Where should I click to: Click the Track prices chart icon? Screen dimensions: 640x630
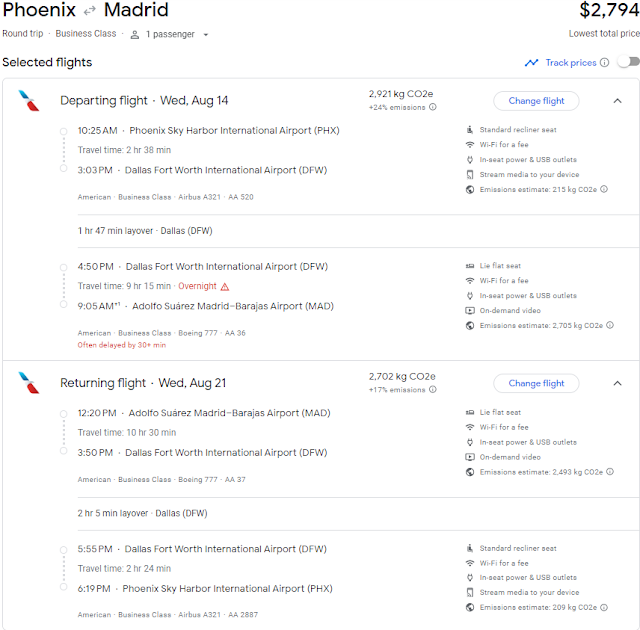pyautogui.click(x=531, y=63)
